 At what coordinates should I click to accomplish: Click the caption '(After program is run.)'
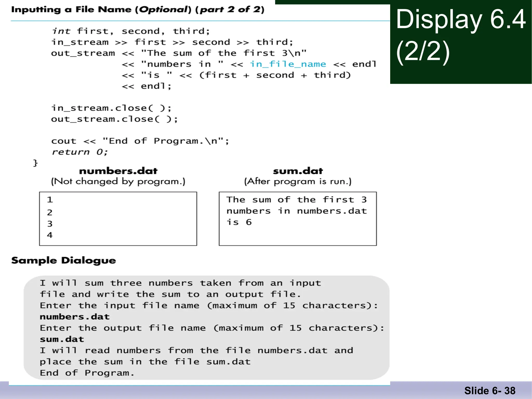(x=298, y=181)
